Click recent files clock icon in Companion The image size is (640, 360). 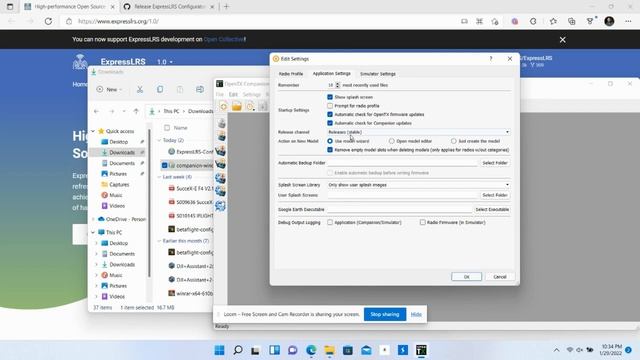coord(250,107)
